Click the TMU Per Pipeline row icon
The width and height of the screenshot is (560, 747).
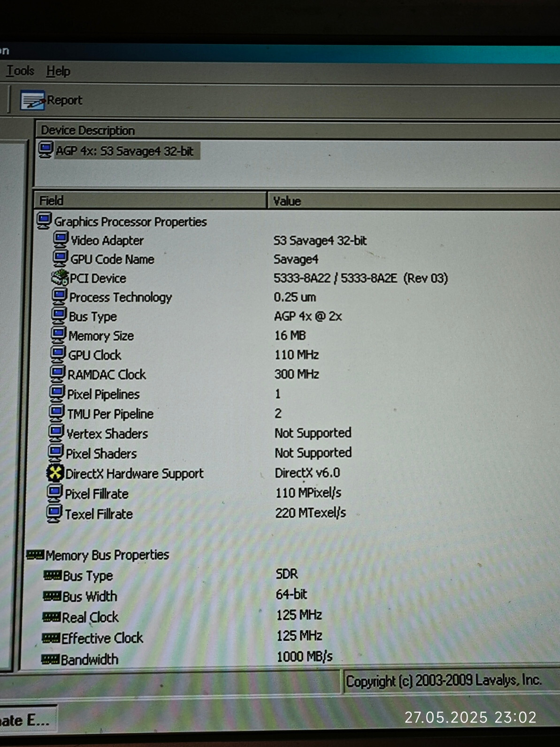(x=56, y=413)
